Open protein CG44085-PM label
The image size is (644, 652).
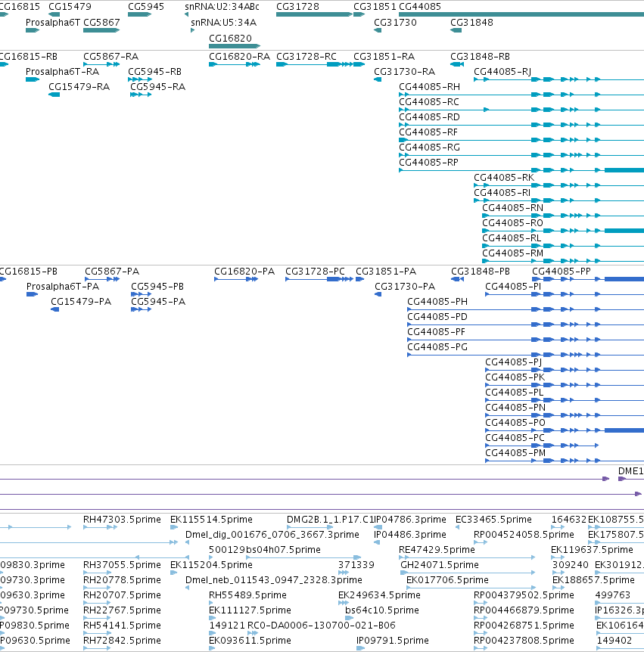pyautogui.click(x=515, y=453)
